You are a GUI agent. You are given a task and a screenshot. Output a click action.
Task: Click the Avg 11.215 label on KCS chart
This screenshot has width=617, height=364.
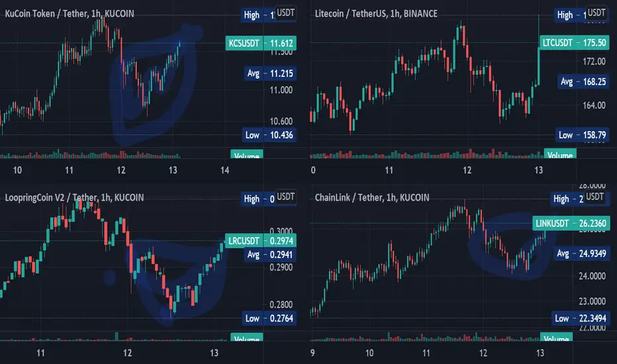point(269,73)
